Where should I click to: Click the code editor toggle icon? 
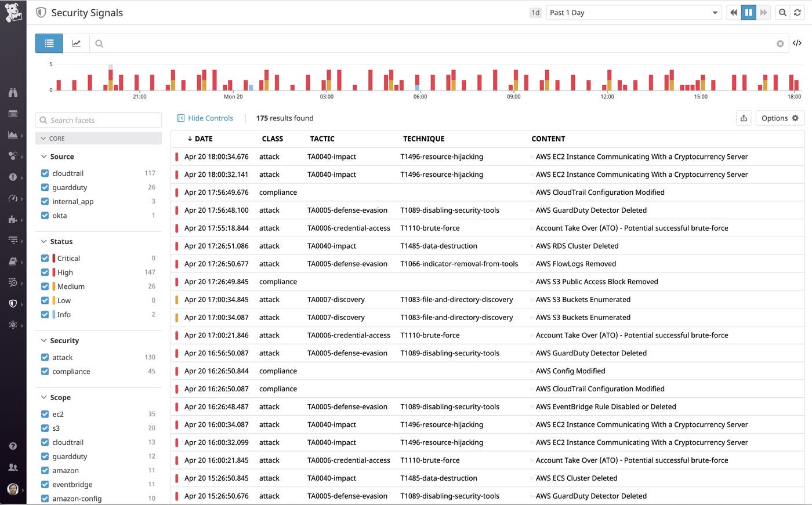(797, 43)
